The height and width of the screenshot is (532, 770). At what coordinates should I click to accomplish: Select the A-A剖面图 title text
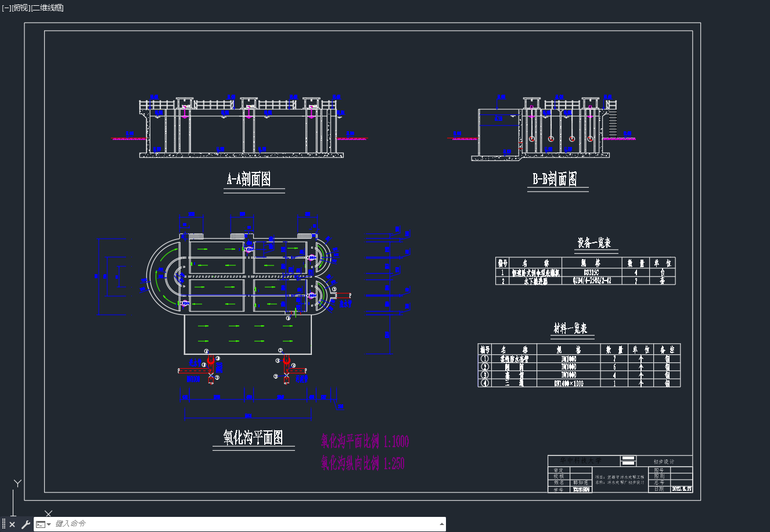coord(249,179)
